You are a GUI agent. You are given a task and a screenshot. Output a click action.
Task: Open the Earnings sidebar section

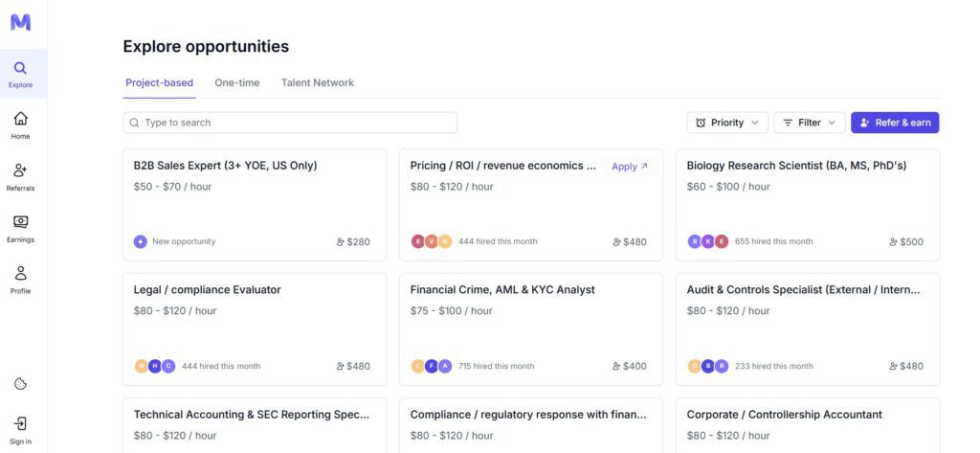(21, 228)
